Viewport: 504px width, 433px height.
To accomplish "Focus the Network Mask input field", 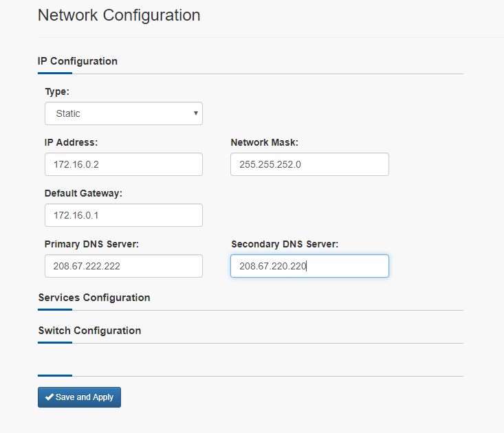I will (x=309, y=164).
